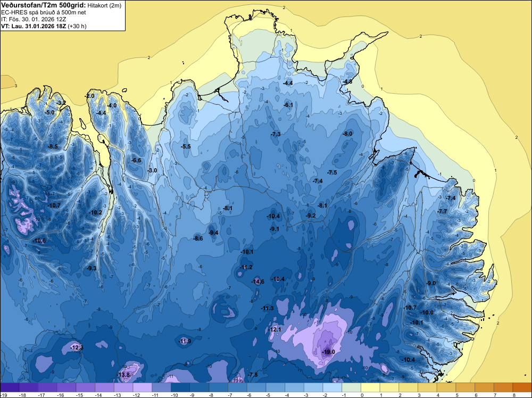This screenshot has height=398, width=532.
Task: Click the -5.0 temperature label
Action: pyautogui.click(x=49, y=112)
